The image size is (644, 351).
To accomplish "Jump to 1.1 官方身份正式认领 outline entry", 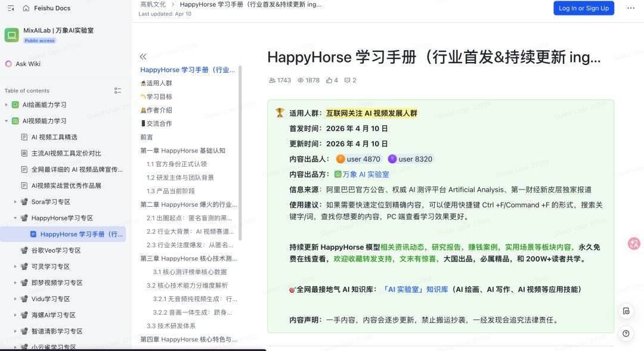I will 177,164.
